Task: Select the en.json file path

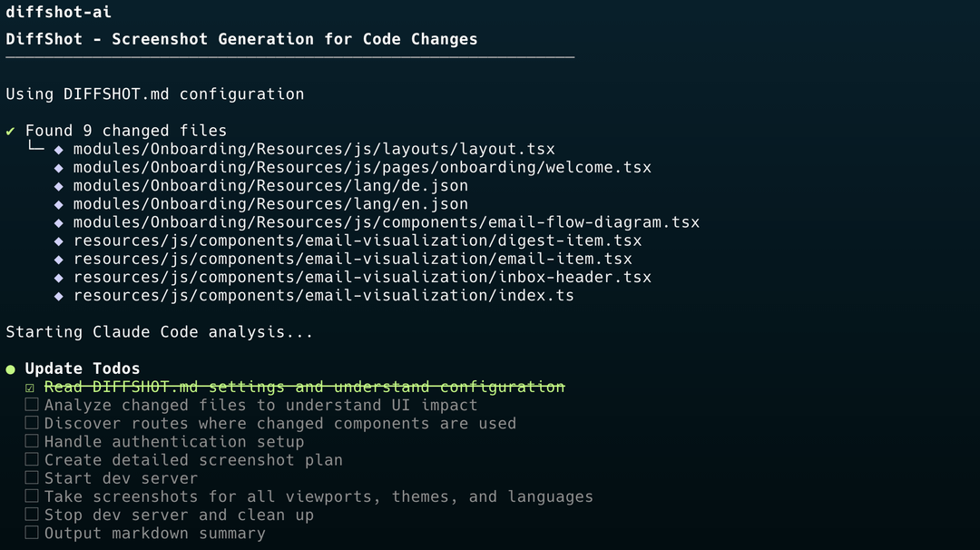Action: [270, 204]
